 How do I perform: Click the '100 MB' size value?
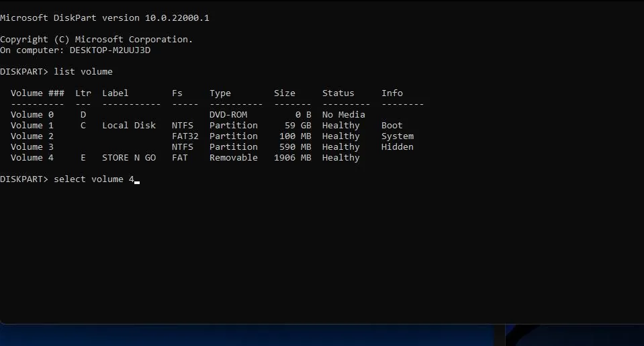tap(295, 136)
